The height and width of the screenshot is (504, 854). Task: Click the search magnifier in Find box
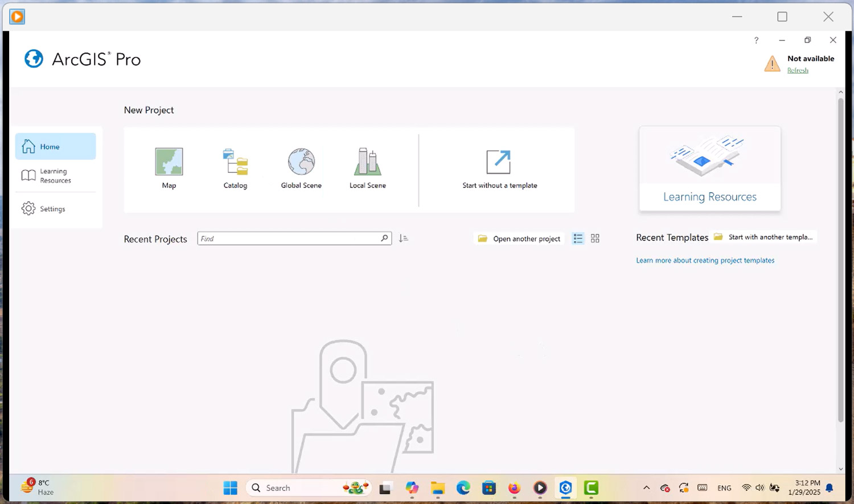(384, 238)
